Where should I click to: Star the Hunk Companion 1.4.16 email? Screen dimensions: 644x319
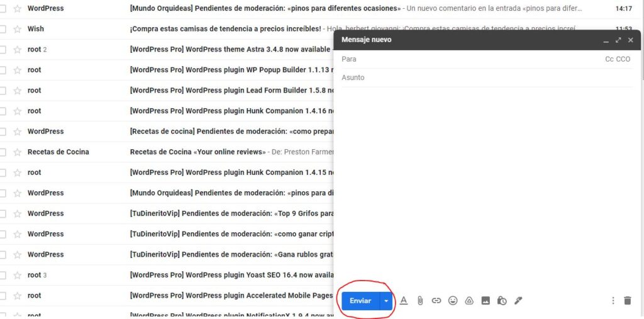17,111
